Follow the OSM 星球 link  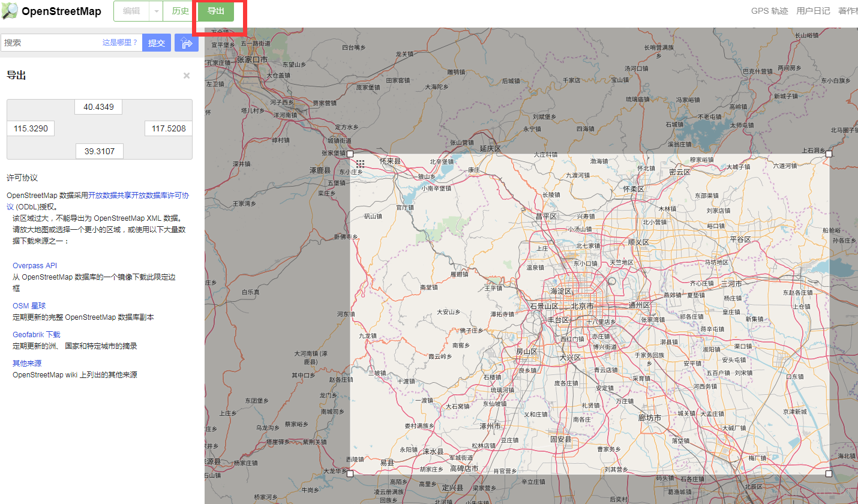(29, 305)
